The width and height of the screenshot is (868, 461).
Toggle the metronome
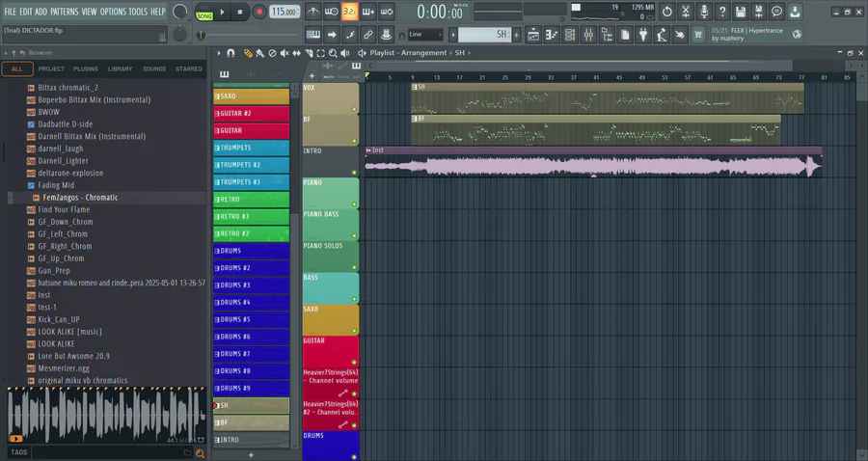(x=312, y=11)
